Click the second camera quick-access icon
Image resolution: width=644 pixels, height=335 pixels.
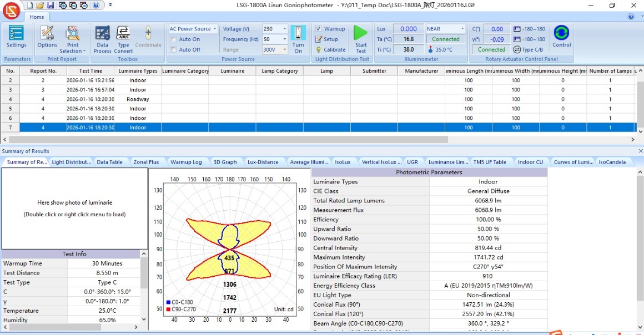pos(73,6)
